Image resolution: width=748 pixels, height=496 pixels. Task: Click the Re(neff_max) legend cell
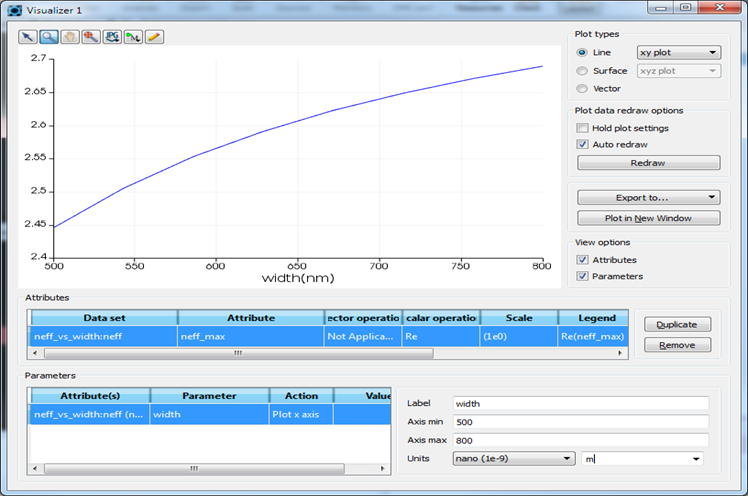593,336
